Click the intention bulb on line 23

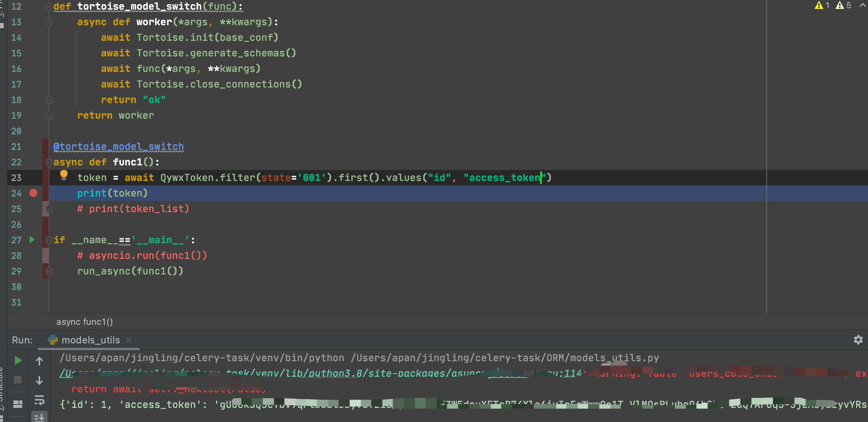pos(64,175)
